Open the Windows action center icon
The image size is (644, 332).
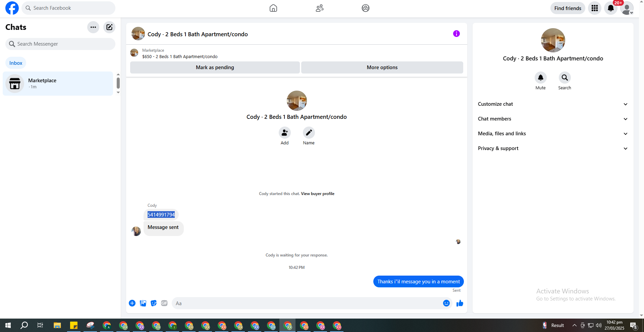[x=634, y=325]
